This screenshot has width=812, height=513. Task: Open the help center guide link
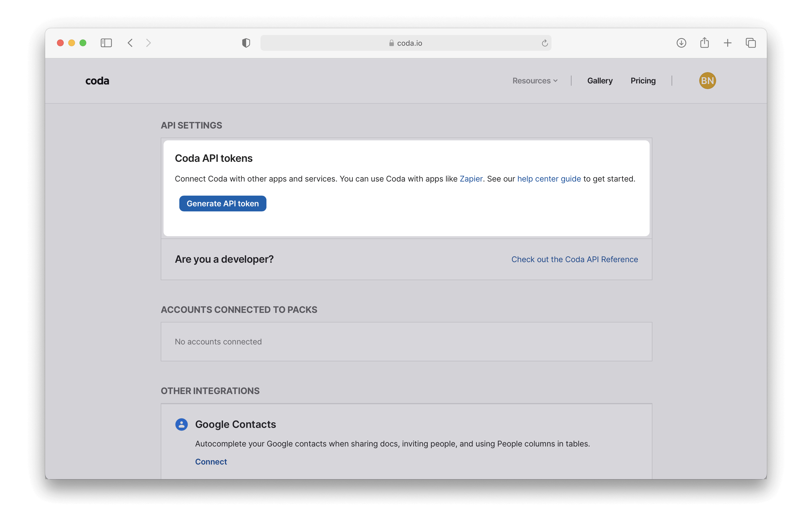click(x=549, y=179)
